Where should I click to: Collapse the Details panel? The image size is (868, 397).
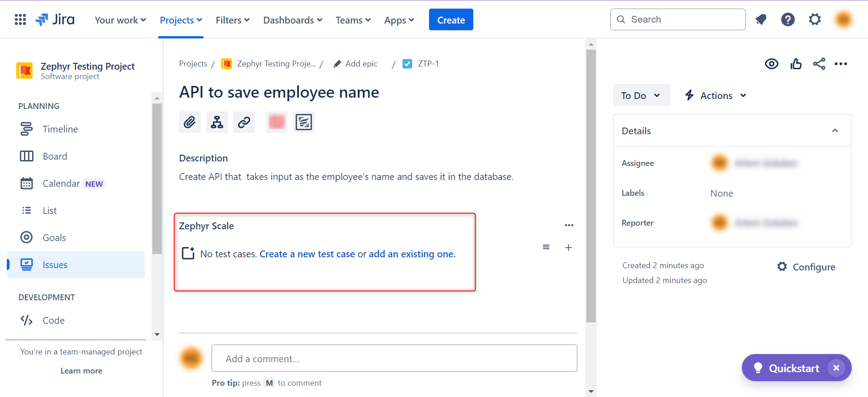835,131
